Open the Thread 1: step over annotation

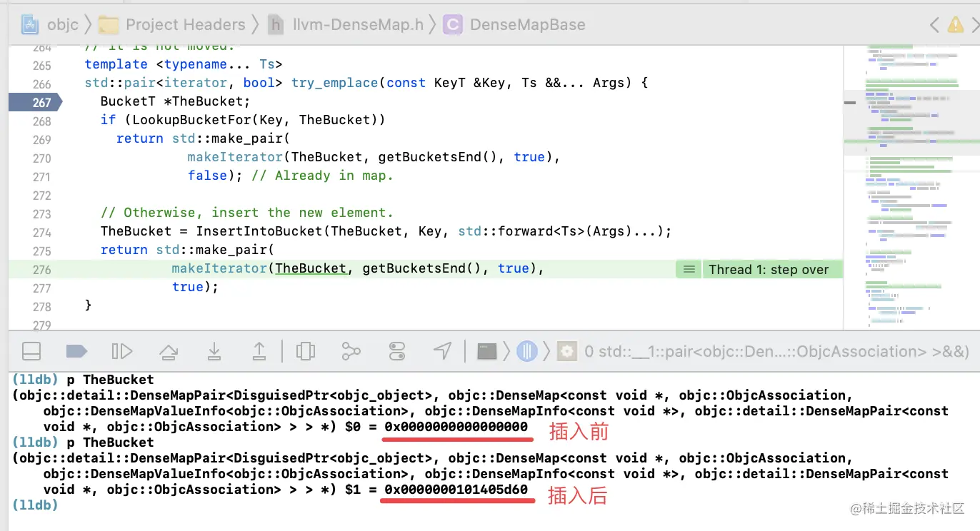coord(769,269)
